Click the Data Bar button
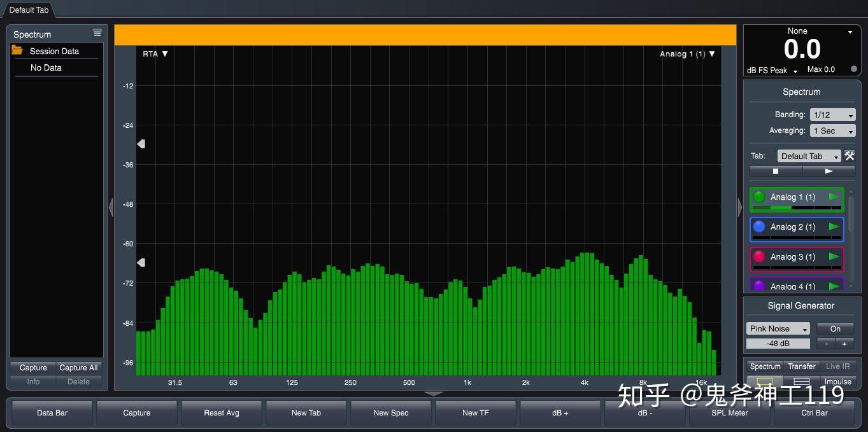The width and height of the screenshot is (868, 432). point(52,413)
